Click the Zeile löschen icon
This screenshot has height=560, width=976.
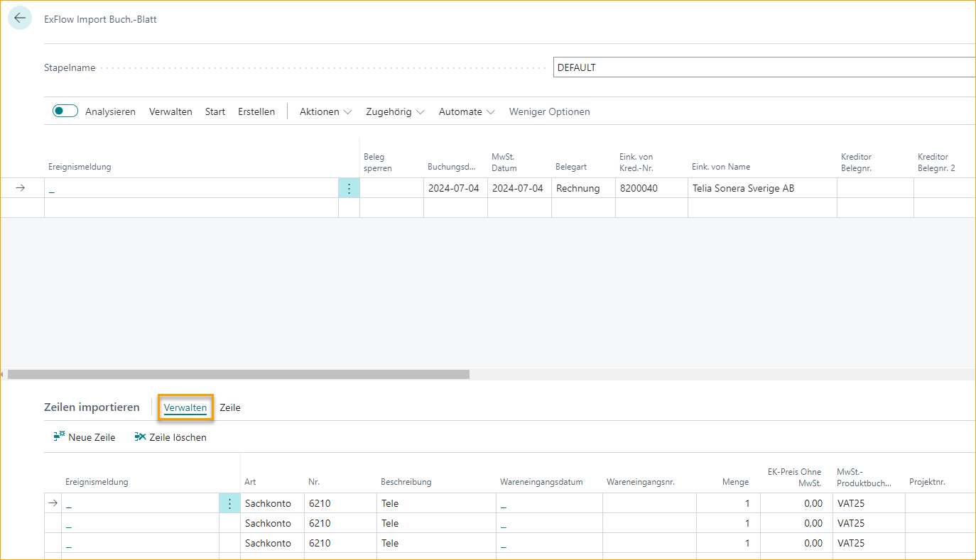(141, 437)
